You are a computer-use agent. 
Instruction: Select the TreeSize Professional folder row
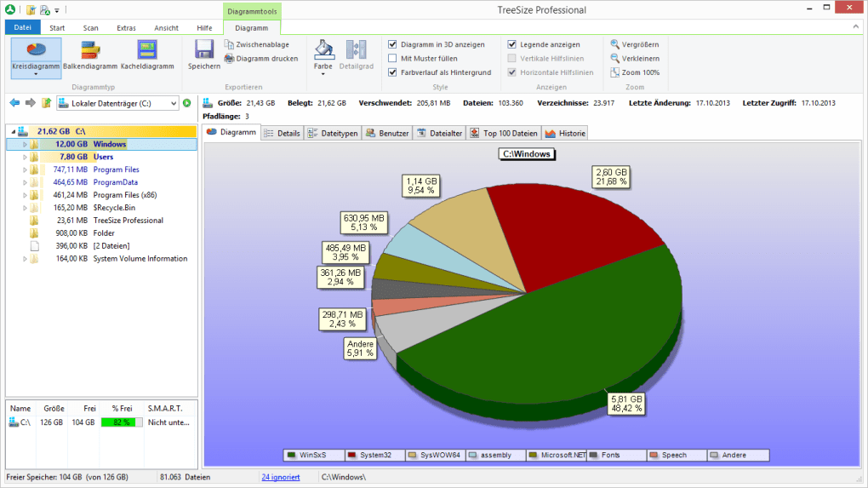(101, 221)
